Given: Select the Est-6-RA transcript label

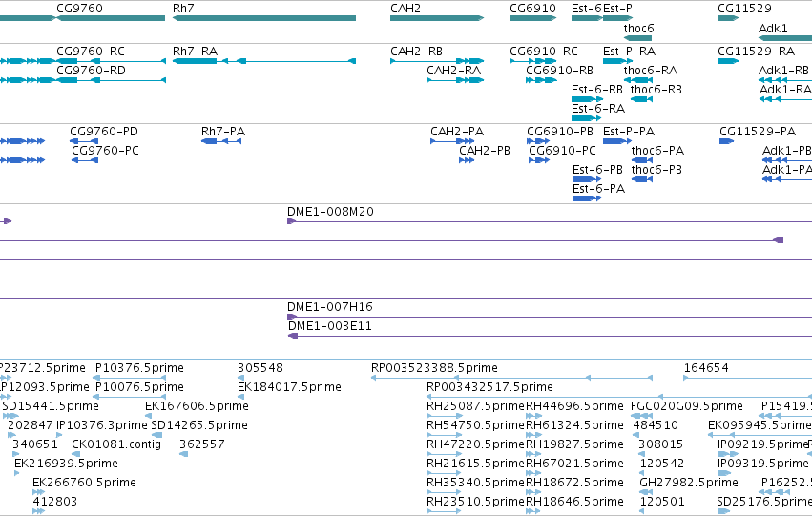Looking at the screenshot, I should pyautogui.click(x=598, y=109).
